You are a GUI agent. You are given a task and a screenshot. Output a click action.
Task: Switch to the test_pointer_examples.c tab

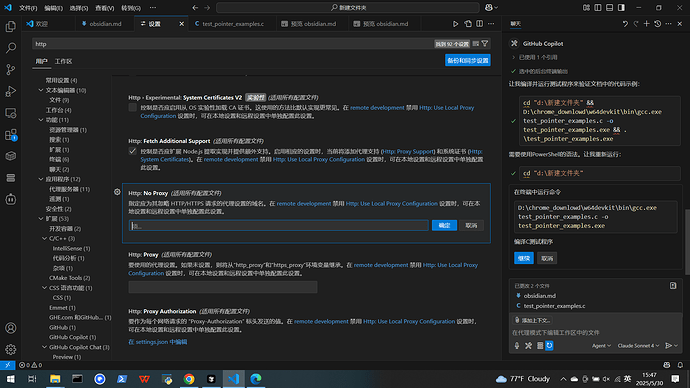[x=232, y=24]
